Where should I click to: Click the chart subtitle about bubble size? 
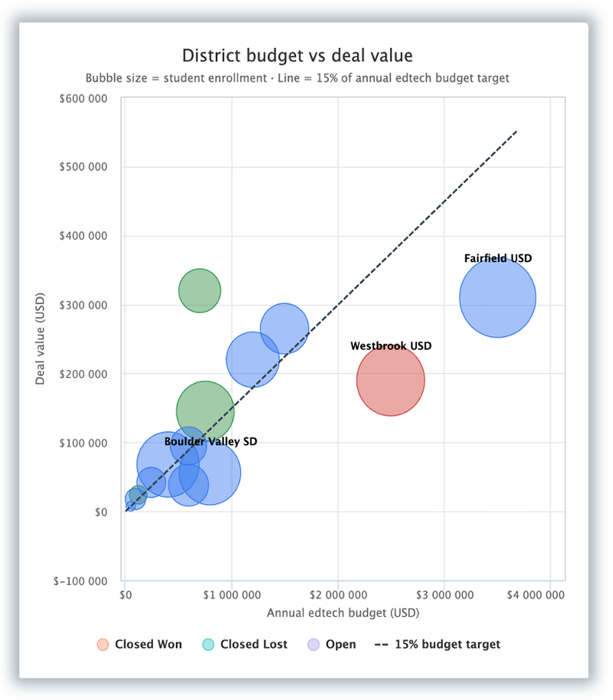pyautogui.click(x=297, y=78)
